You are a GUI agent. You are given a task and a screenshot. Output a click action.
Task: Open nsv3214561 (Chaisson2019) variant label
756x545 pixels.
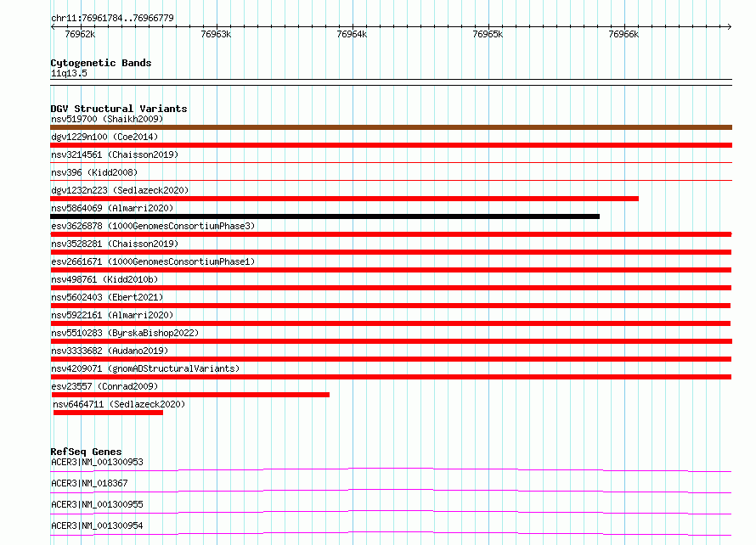point(115,155)
